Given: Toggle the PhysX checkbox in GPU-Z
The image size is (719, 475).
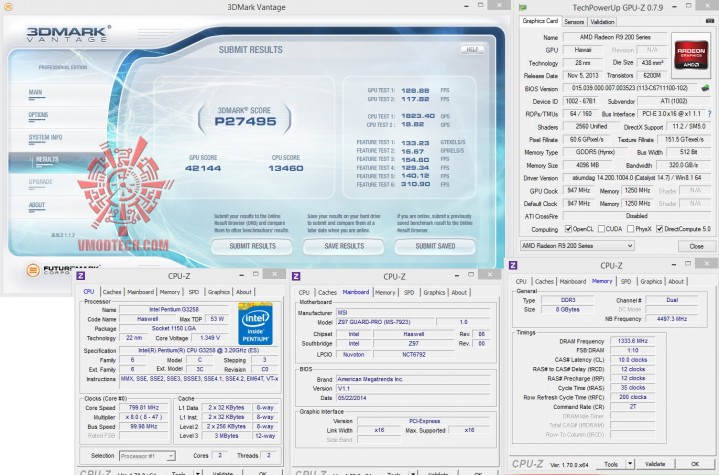Looking at the screenshot, I should coord(631,229).
